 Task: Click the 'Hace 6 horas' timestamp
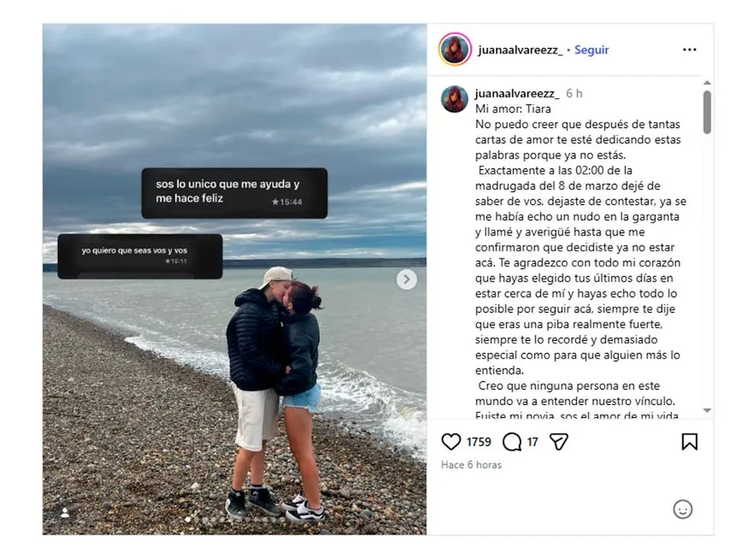(471, 464)
